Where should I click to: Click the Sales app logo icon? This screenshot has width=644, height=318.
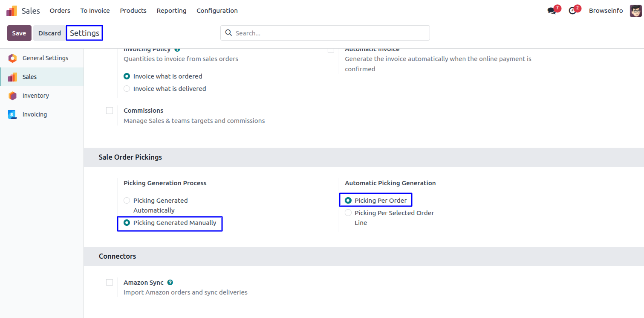pyautogui.click(x=12, y=11)
